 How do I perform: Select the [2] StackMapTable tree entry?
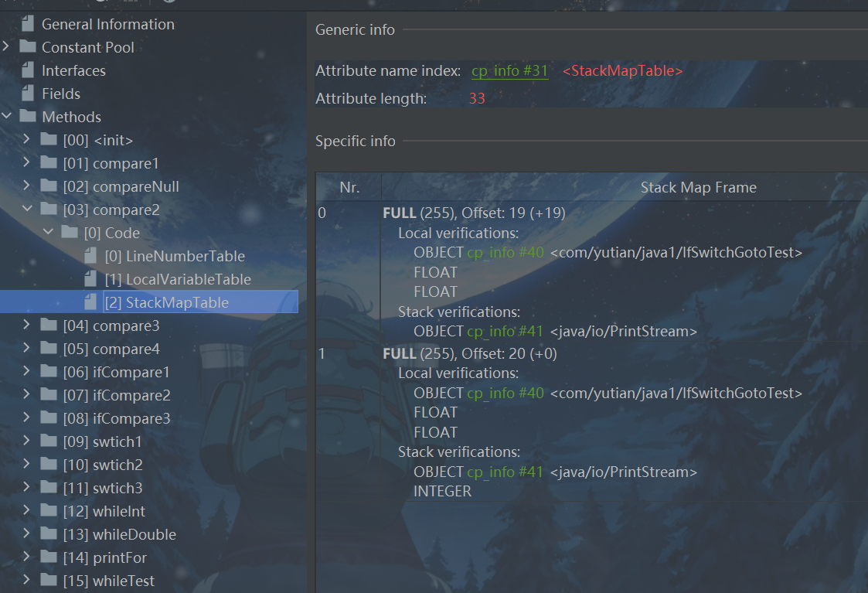point(177,302)
